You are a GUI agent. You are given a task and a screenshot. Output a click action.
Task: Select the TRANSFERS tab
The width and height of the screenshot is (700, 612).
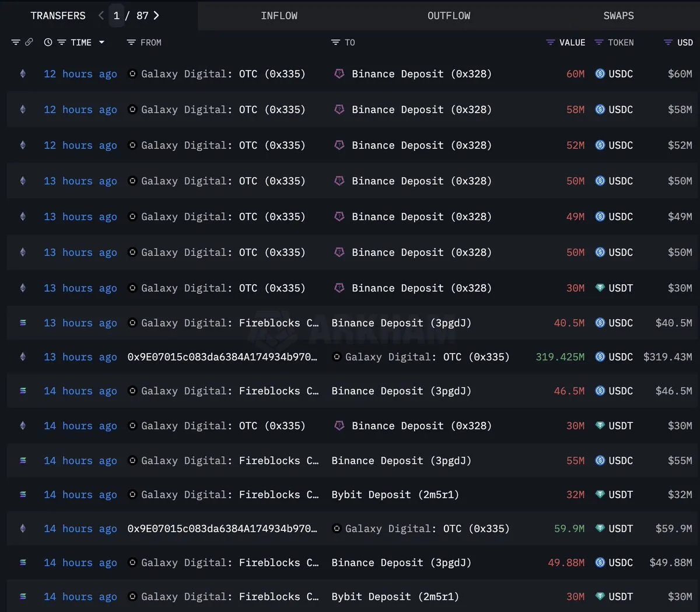pyautogui.click(x=58, y=15)
